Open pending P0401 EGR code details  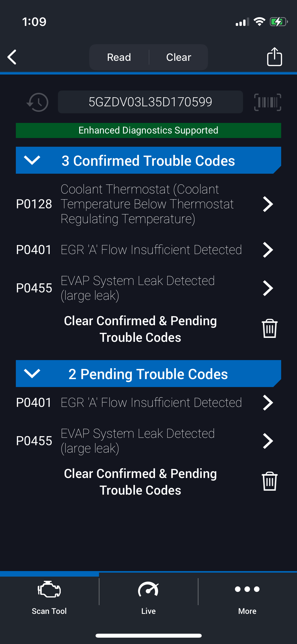pos(268,403)
